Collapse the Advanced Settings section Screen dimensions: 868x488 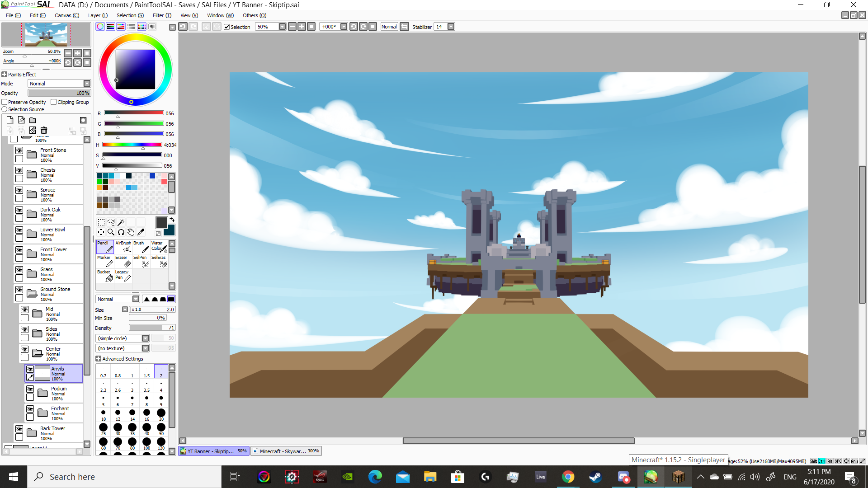[98, 359]
